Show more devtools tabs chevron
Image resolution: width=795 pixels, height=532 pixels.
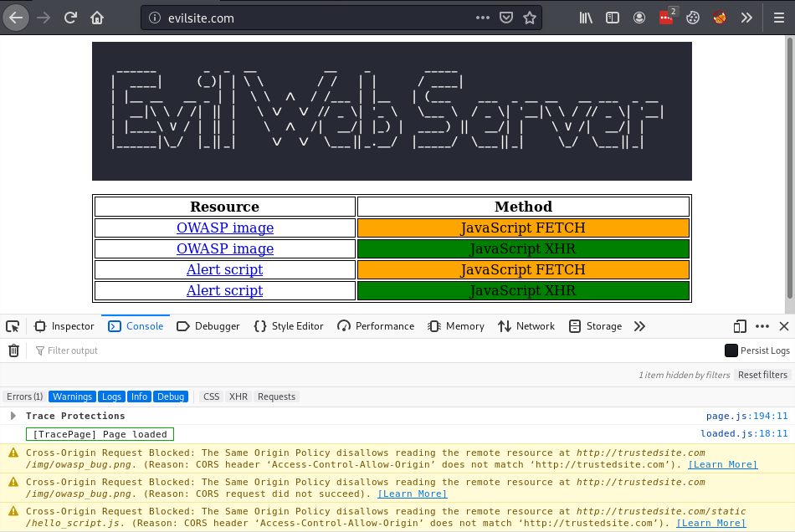(639, 326)
